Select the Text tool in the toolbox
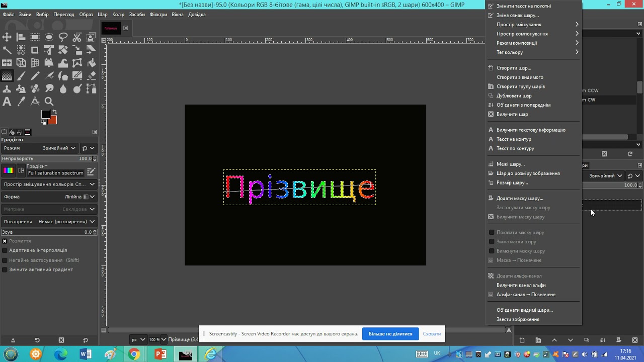 click(x=7, y=102)
